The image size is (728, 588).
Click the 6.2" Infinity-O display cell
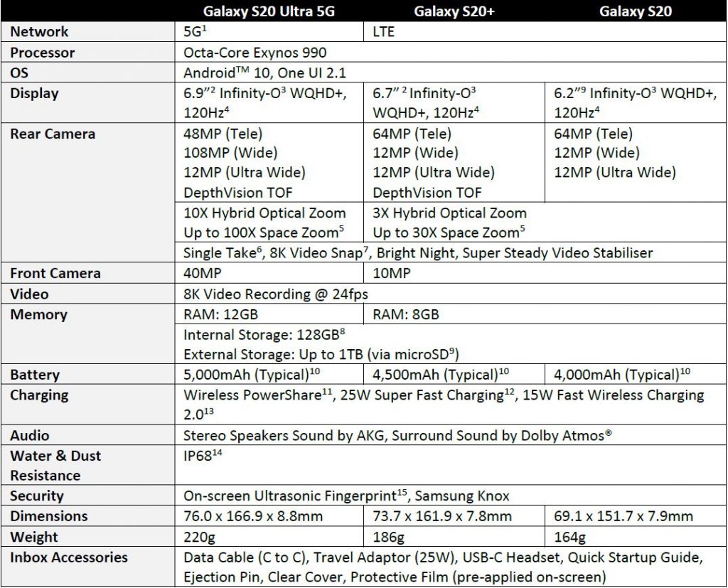point(635,102)
